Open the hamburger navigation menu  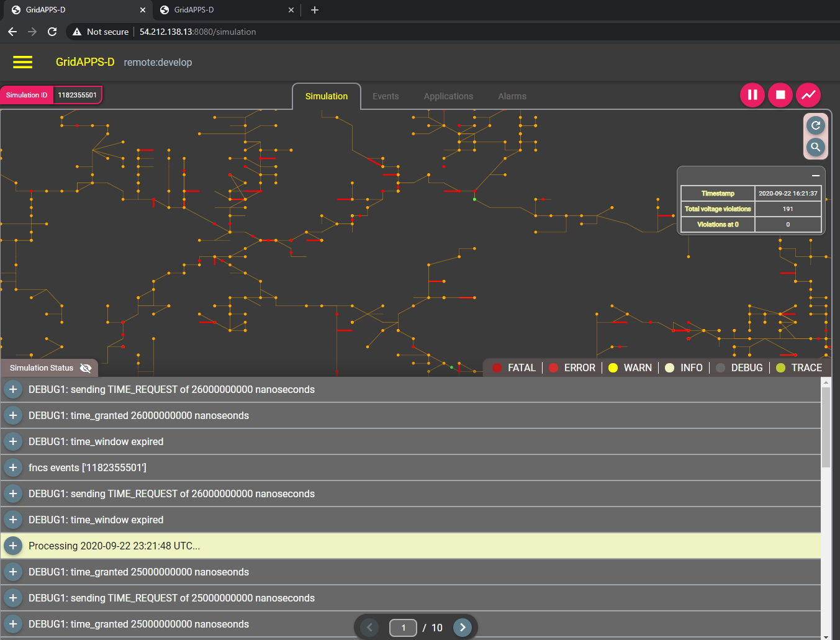[x=22, y=62]
